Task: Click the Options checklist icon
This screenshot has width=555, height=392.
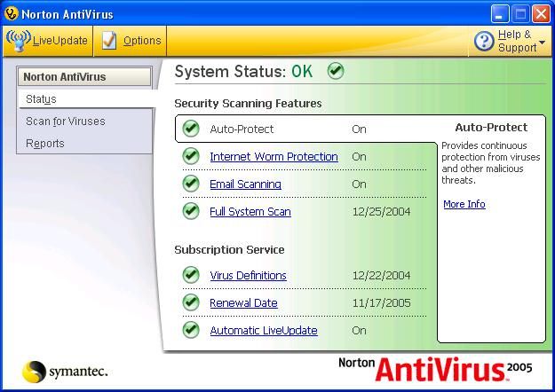Action: [x=109, y=41]
